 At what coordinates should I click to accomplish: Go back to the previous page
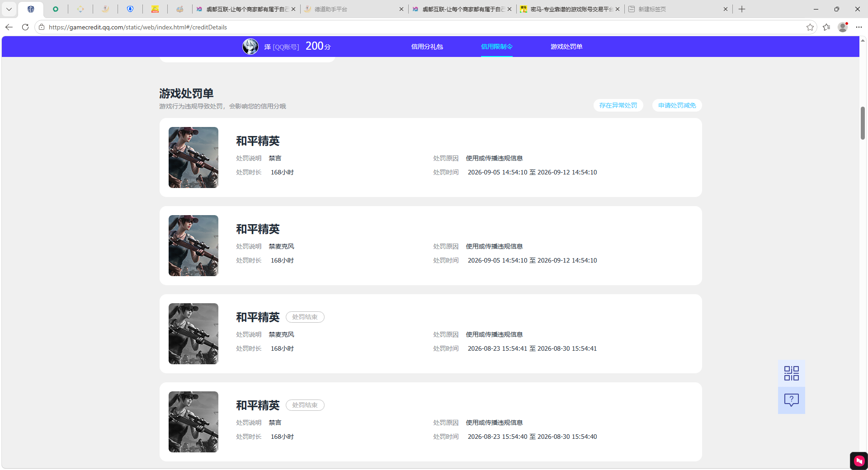tap(9, 27)
